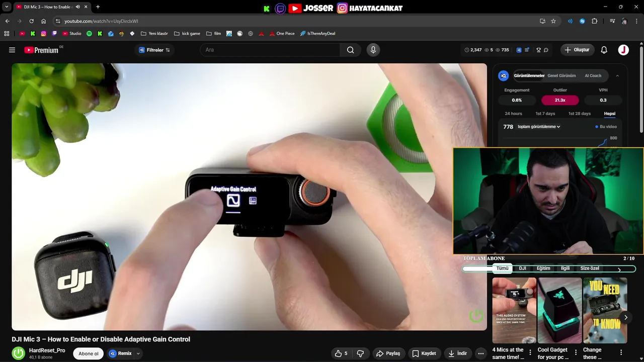Start voice search with the microphone
Screen dimensions: 644x362
pos(373,50)
